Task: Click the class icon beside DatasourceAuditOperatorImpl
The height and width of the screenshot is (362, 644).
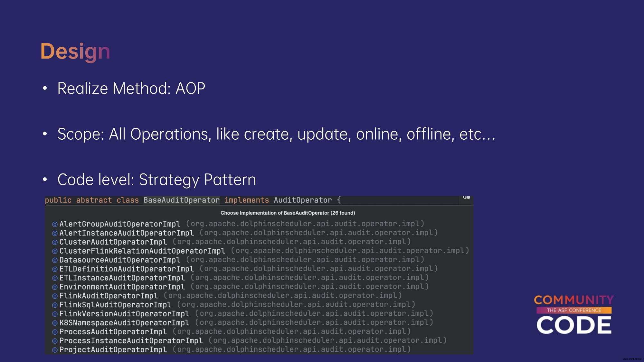Action: [55, 260]
